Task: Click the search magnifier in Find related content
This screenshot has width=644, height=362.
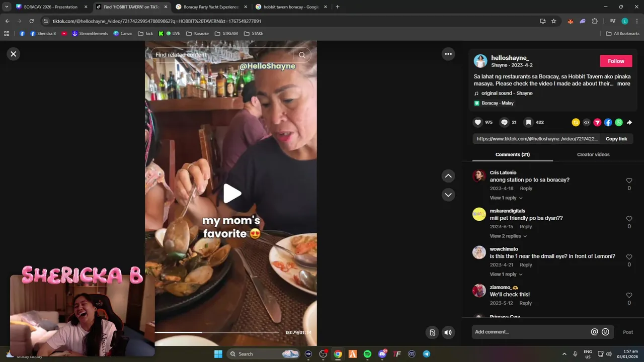Action: [302, 55]
